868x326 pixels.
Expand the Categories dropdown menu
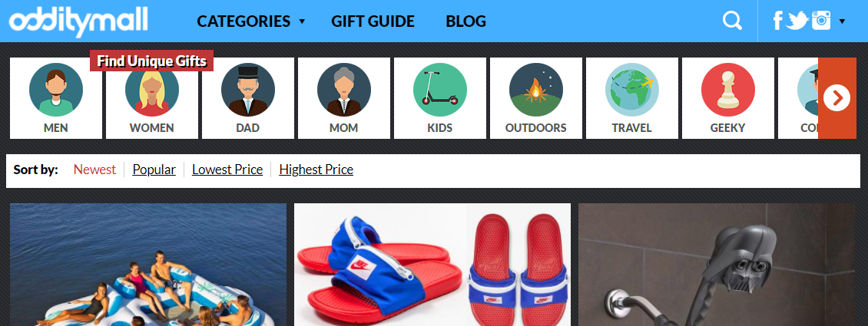250,21
